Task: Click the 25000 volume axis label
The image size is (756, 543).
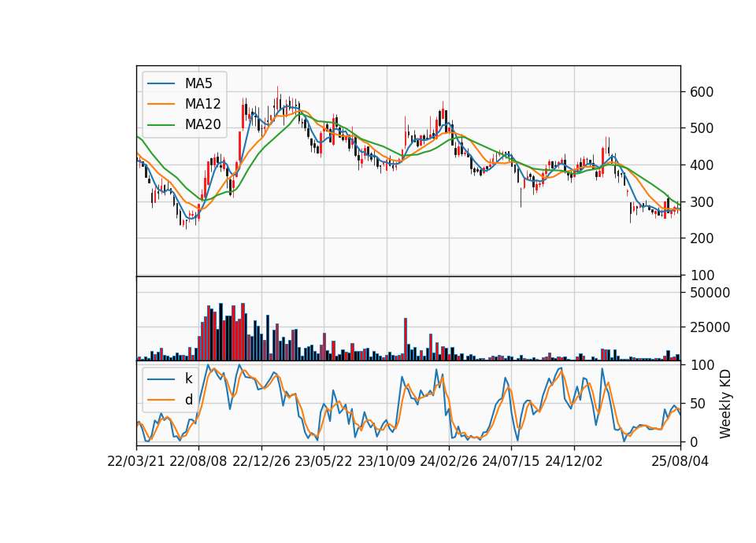Action: coord(710,327)
